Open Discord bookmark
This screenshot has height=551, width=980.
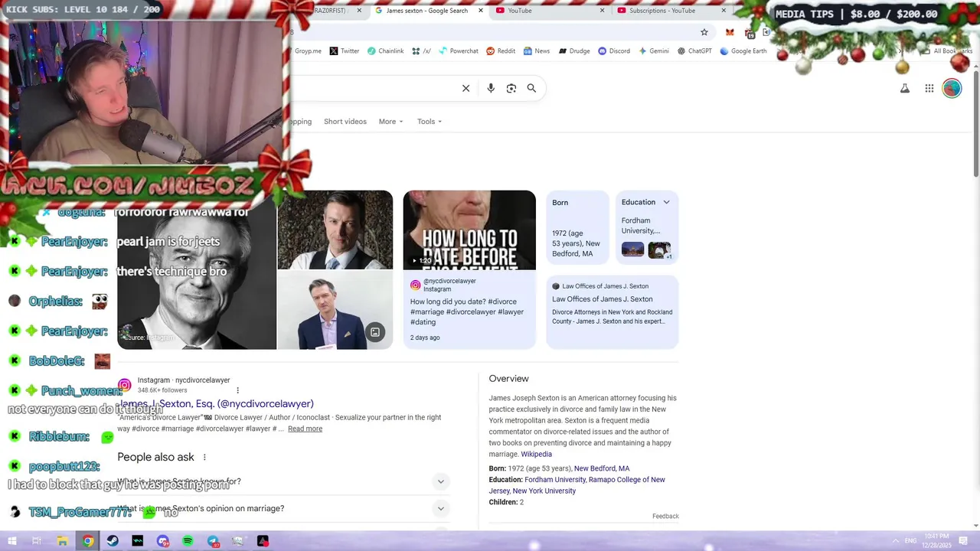[614, 51]
